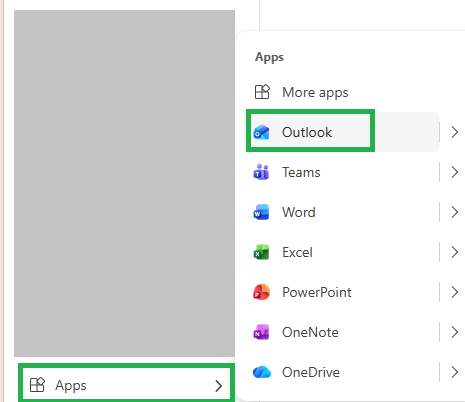Expand the PowerPoint row chevron
The height and width of the screenshot is (402, 465).
(x=454, y=292)
